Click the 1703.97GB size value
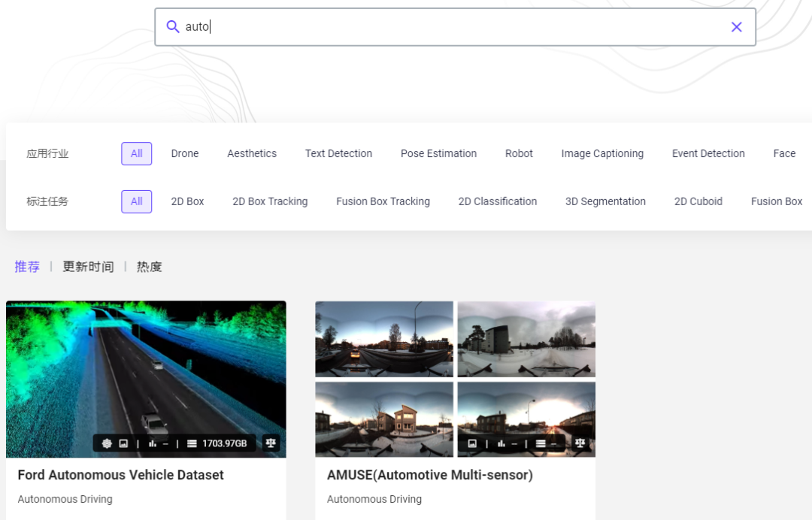 click(x=225, y=443)
